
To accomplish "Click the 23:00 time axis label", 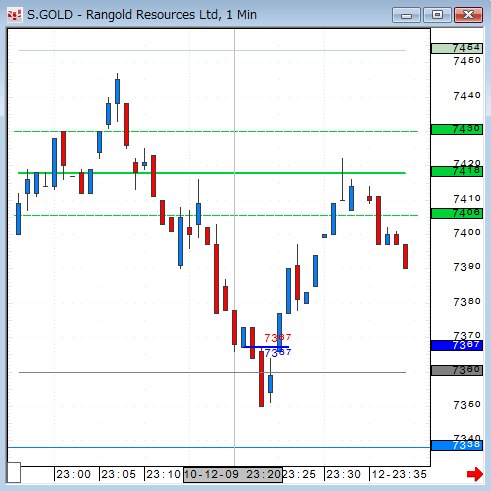I will point(73,474).
